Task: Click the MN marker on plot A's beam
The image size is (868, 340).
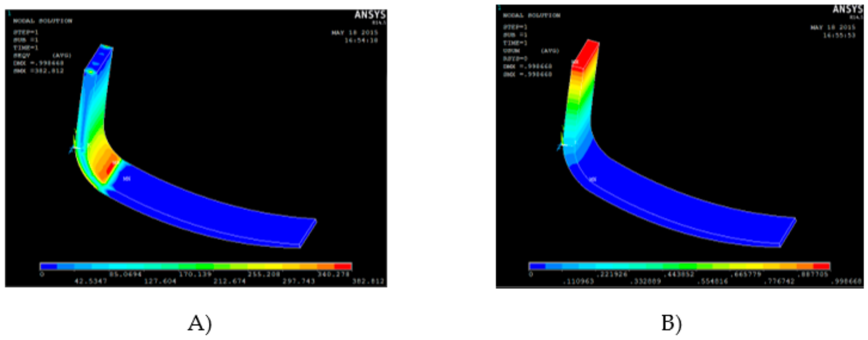Action: (x=127, y=179)
